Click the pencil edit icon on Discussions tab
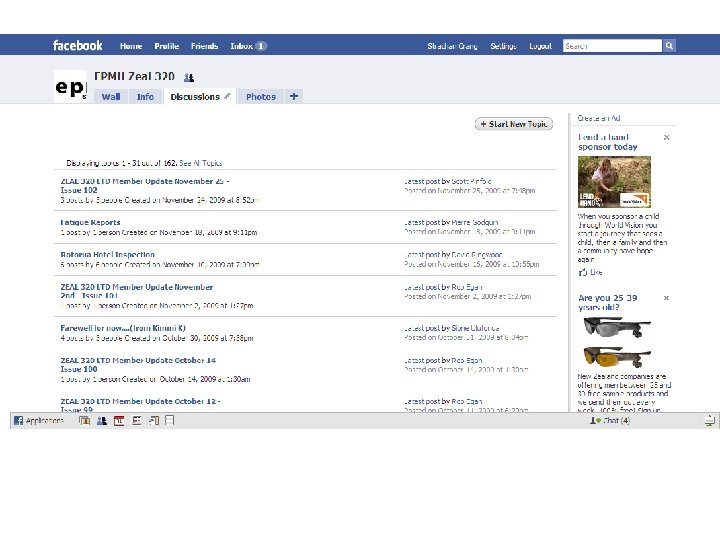Screen dimensions: 720x540 (227, 96)
